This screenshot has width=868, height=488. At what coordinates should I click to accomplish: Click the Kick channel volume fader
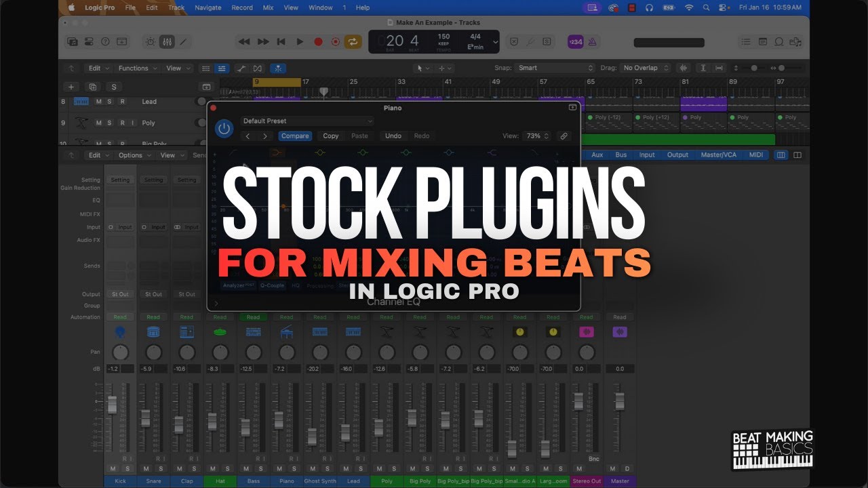pos(113,405)
